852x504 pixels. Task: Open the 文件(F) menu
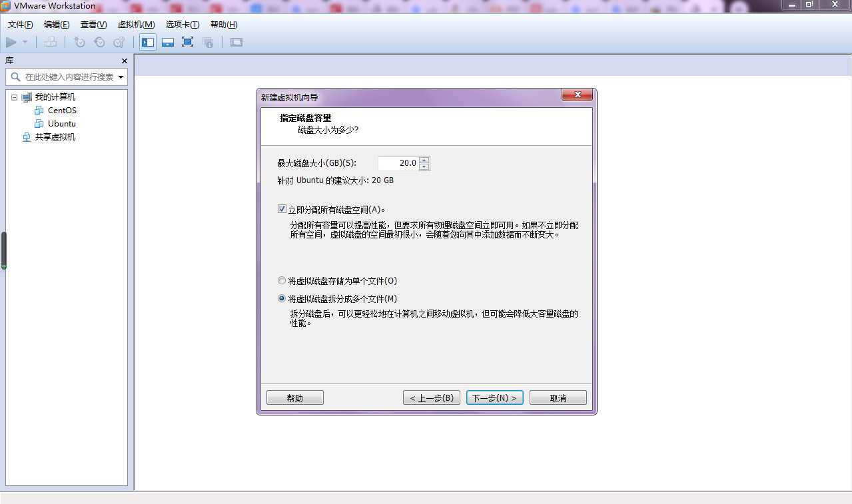pyautogui.click(x=21, y=25)
